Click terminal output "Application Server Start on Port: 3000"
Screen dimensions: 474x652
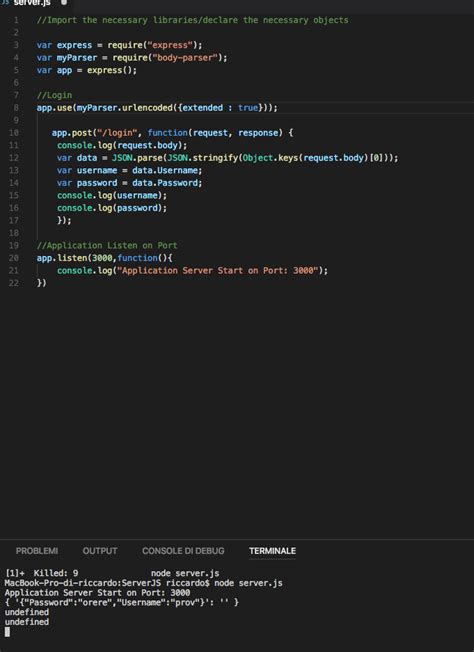click(97, 593)
